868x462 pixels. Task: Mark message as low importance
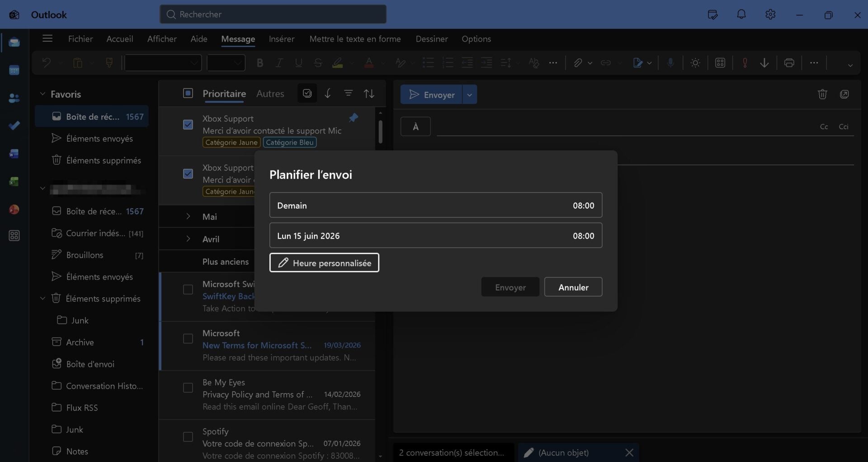coord(764,63)
